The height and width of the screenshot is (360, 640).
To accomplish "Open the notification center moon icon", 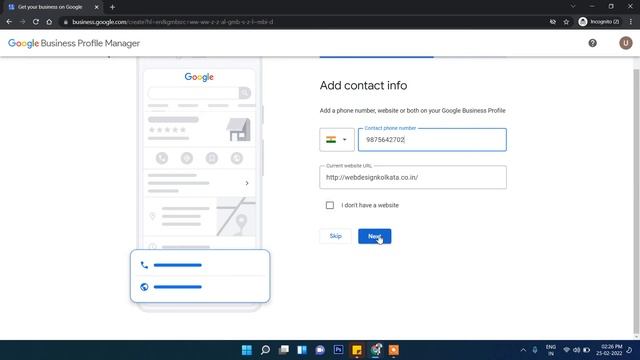I will pyautogui.click(x=630, y=350).
